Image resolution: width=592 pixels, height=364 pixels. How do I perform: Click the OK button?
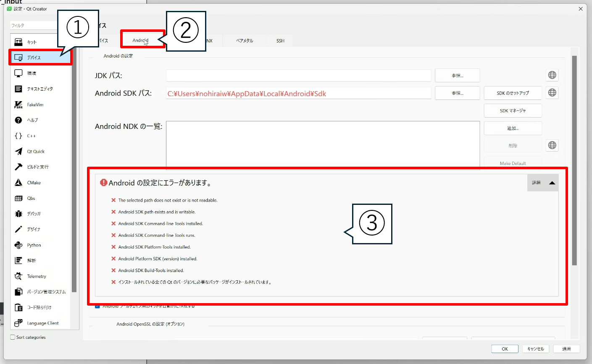click(x=505, y=349)
